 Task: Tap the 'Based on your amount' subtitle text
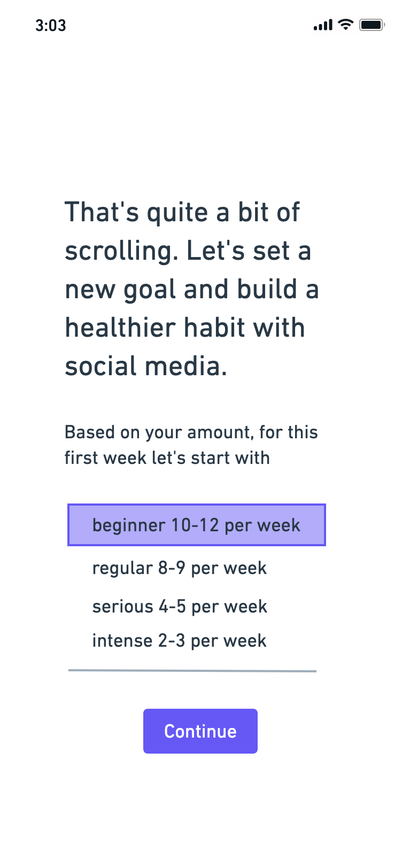coord(191,445)
